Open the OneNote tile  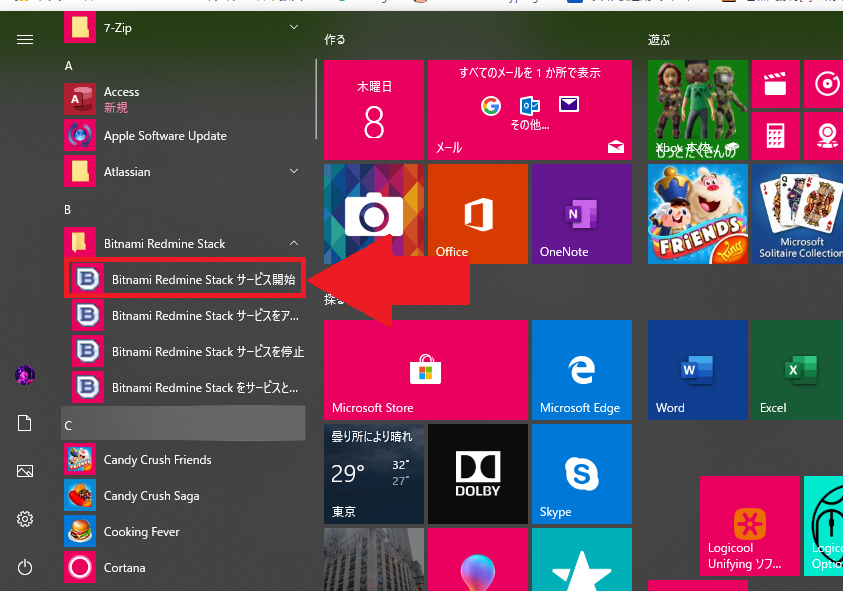(582, 214)
